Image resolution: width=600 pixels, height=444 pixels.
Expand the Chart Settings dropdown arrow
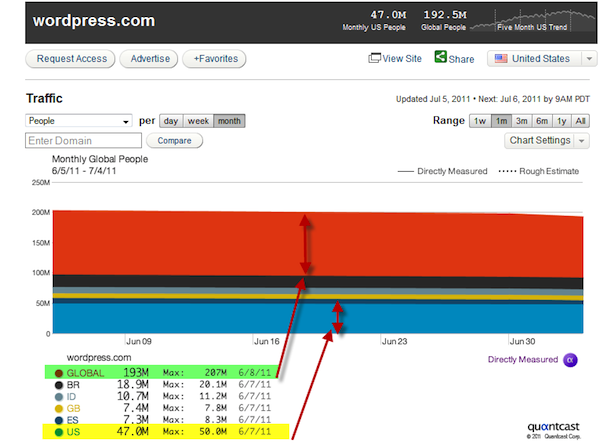coord(582,140)
